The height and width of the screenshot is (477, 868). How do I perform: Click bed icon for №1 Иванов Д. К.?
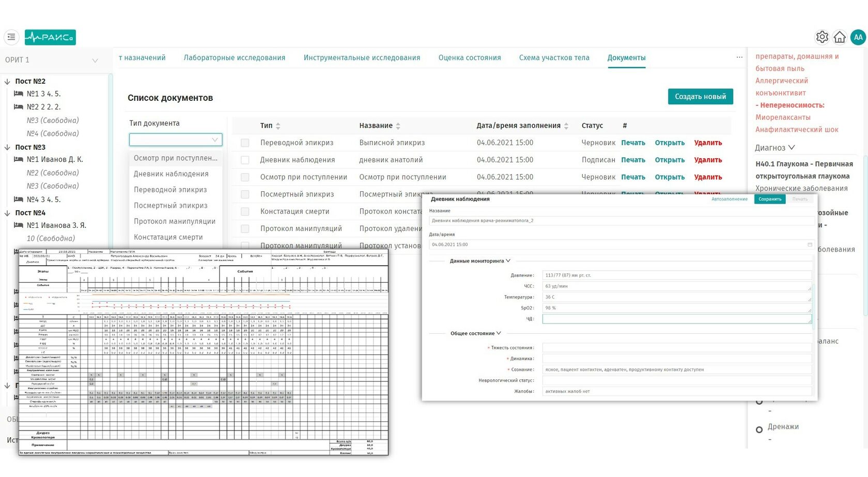pos(19,160)
